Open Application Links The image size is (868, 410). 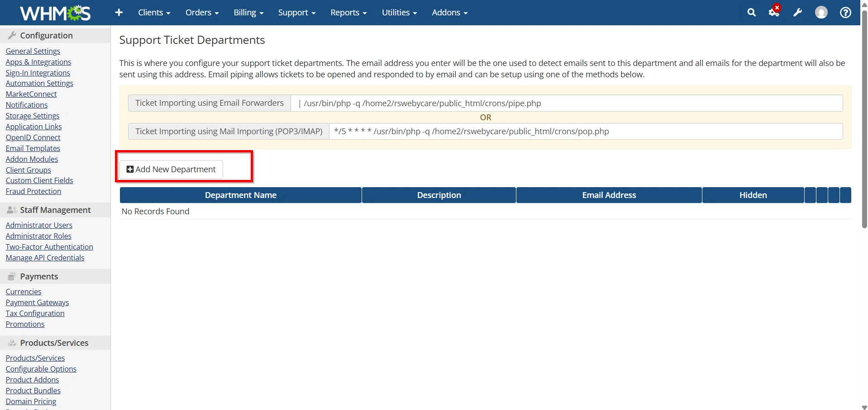coord(33,127)
